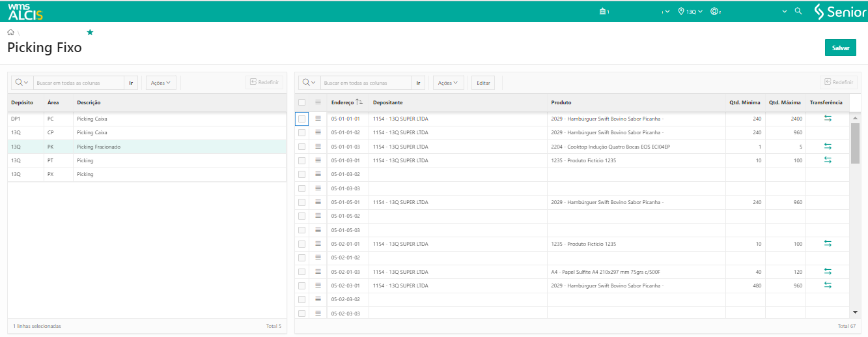Click the address table vertical scrollbar thumb

[855, 143]
